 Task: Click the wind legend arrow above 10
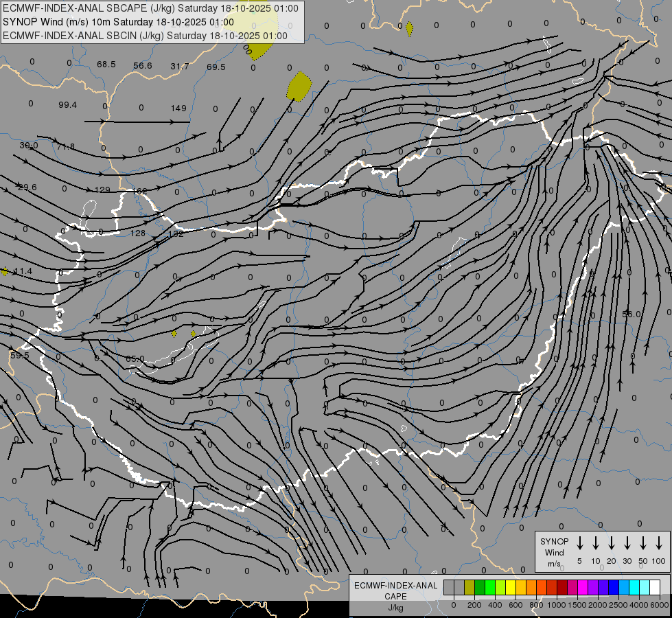tap(595, 542)
